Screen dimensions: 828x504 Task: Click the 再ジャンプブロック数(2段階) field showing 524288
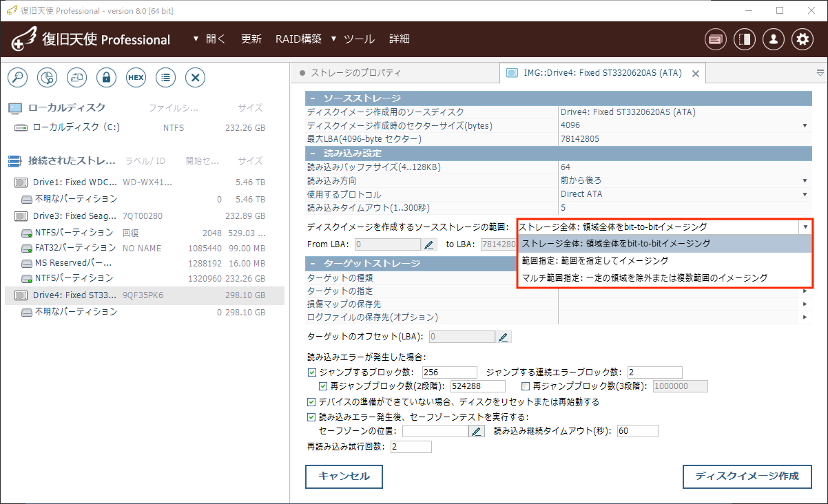[x=477, y=386]
